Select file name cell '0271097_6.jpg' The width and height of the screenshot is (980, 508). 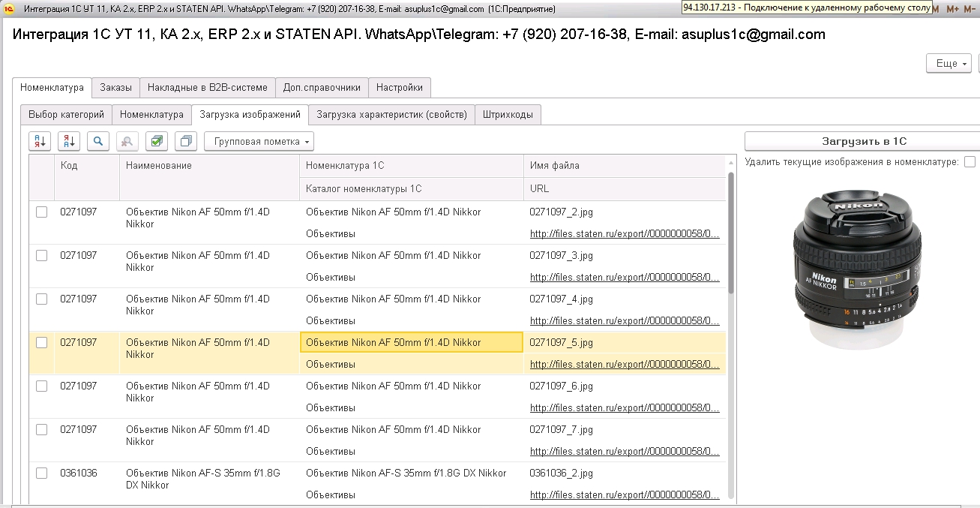coord(625,386)
